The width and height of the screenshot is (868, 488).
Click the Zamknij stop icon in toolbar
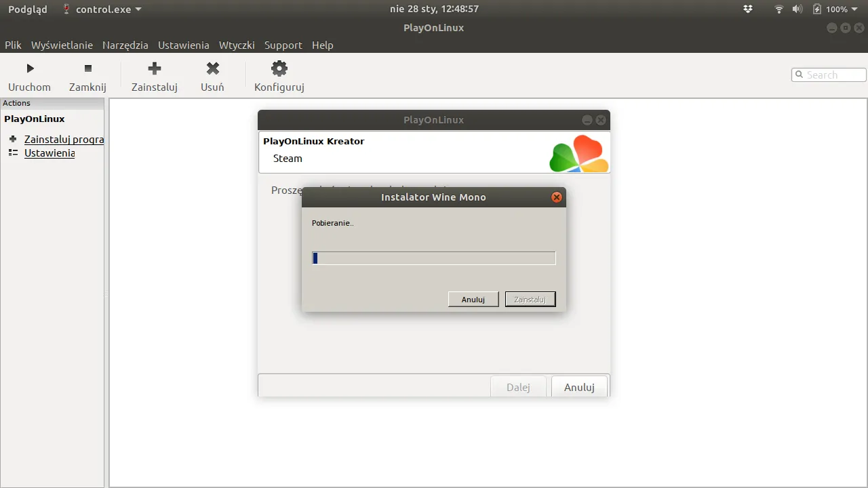click(x=87, y=68)
